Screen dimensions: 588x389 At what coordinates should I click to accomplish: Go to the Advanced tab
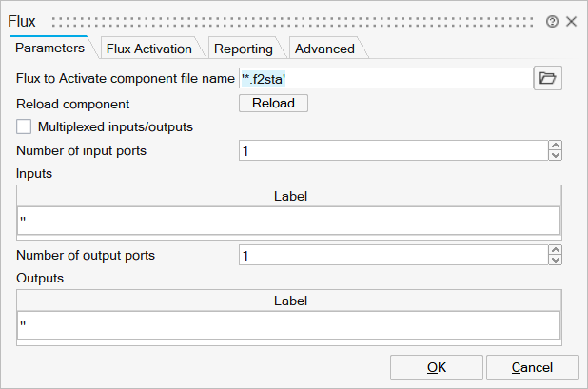[323, 49]
